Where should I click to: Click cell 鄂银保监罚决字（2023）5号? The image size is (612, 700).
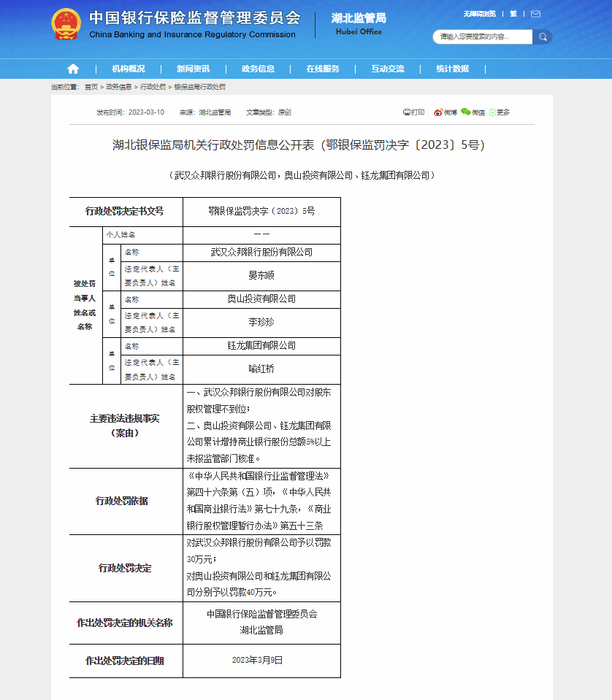261,212
